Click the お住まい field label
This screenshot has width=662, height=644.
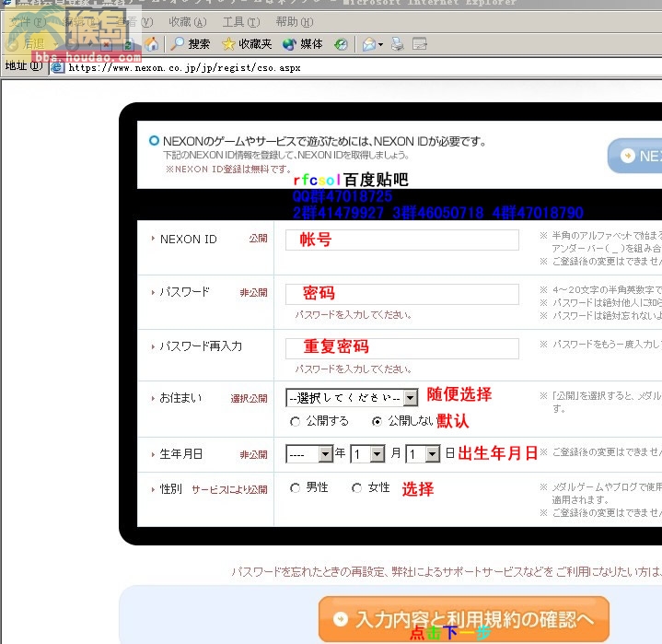(180, 398)
